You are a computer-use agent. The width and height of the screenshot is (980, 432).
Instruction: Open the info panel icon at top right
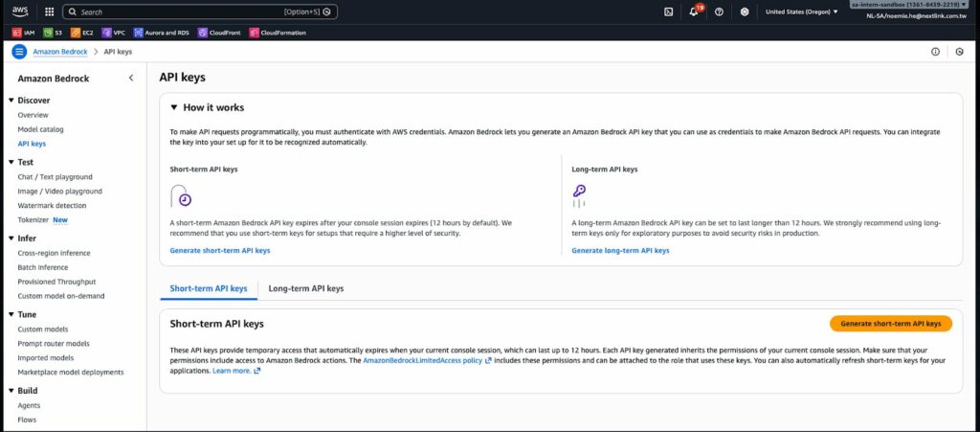click(935, 52)
